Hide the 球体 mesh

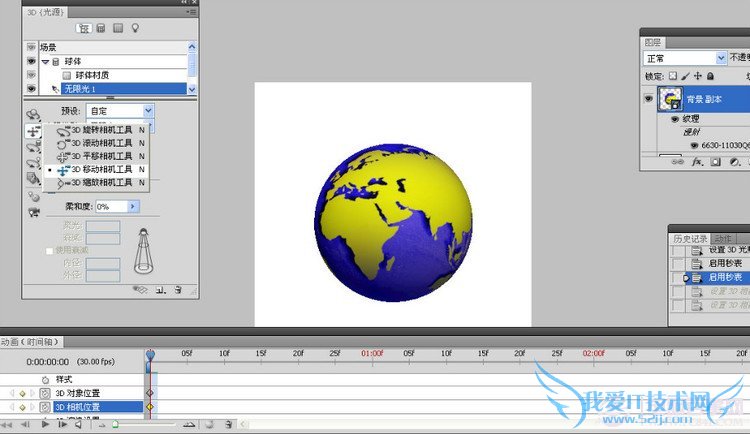pos(31,61)
